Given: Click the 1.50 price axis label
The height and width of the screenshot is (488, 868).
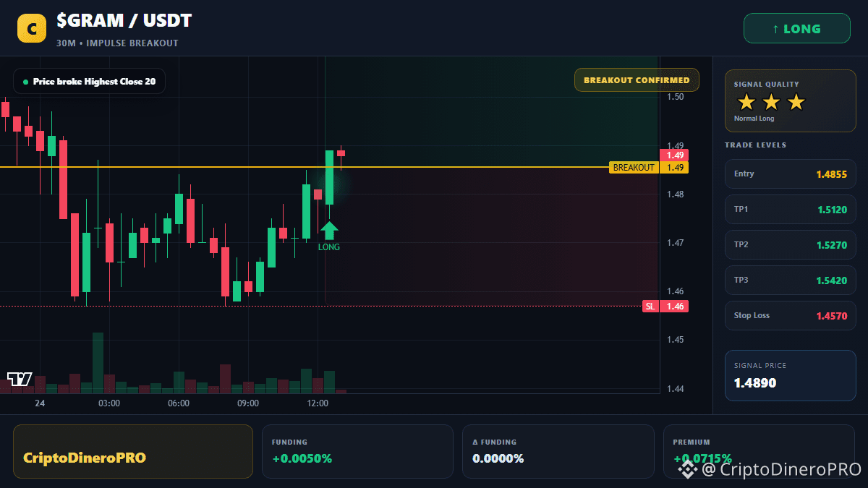Looking at the screenshot, I should pos(676,97).
